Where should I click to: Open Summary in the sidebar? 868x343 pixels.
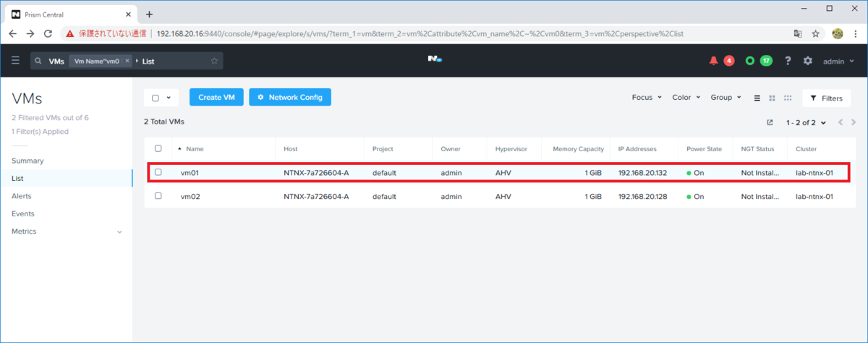click(x=27, y=161)
